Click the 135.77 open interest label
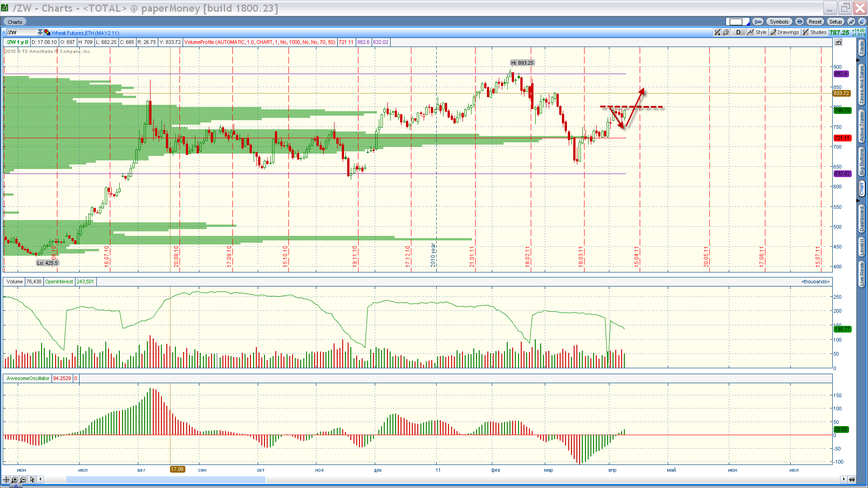Screen dimensions: 868x488 point(842,329)
